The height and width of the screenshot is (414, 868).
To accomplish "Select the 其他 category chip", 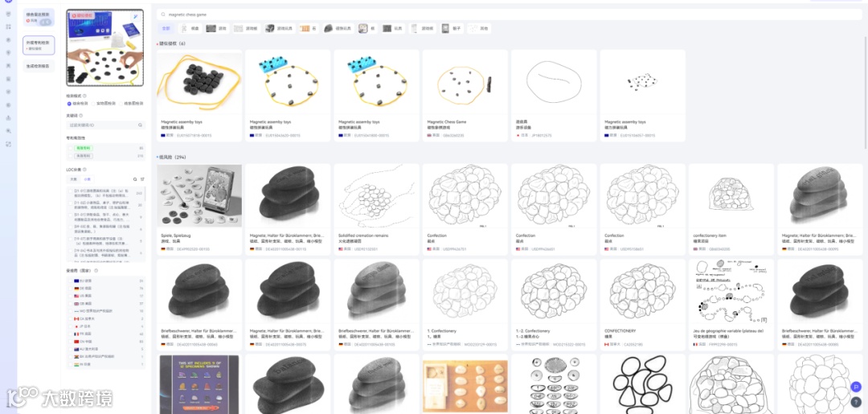I will pyautogui.click(x=479, y=28).
